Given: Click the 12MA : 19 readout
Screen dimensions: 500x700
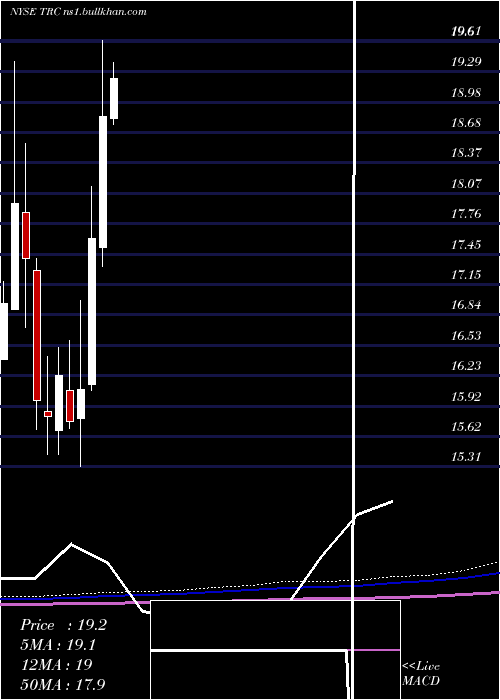Looking at the screenshot, I should tap(57, 664).
